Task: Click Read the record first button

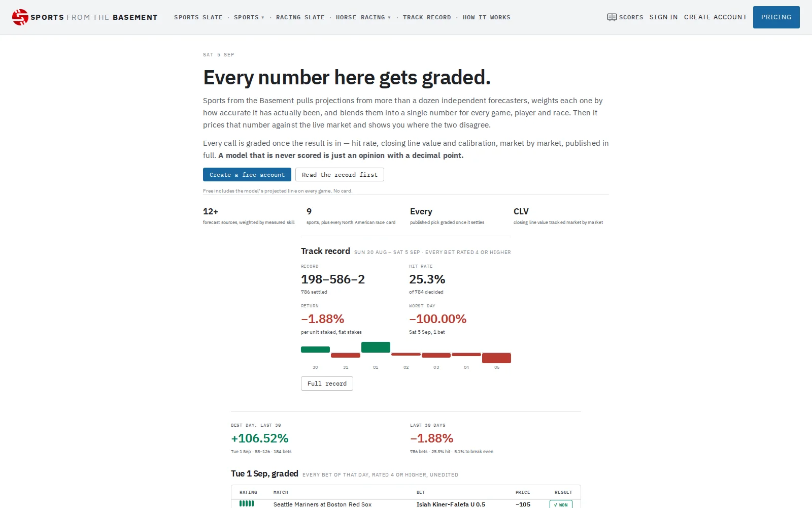Action: (340, 175)
